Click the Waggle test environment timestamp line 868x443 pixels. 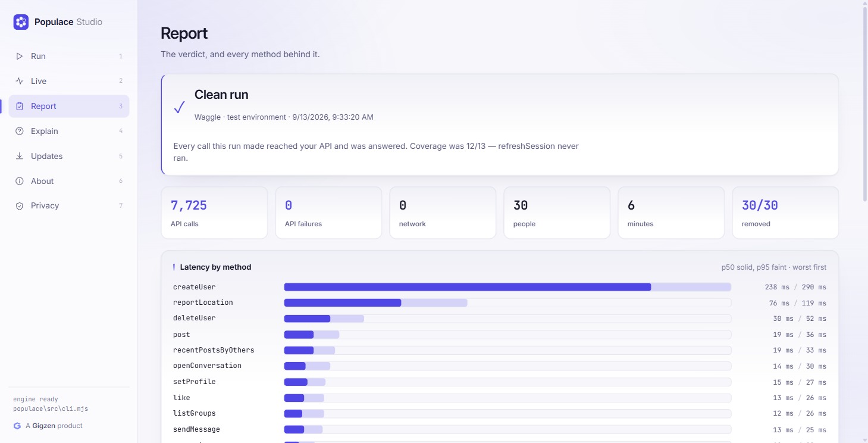284,117
